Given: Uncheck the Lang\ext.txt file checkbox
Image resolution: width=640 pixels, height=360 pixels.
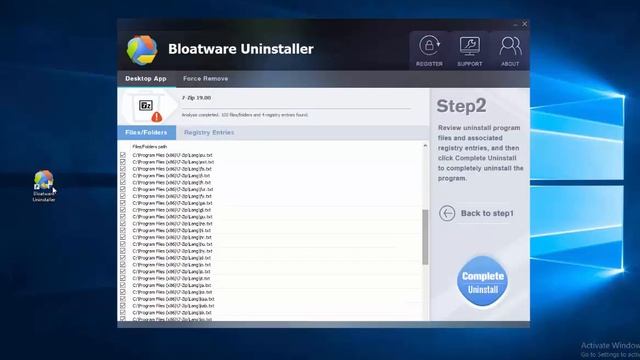Looking at the screenshot, I should coord(123,162).
